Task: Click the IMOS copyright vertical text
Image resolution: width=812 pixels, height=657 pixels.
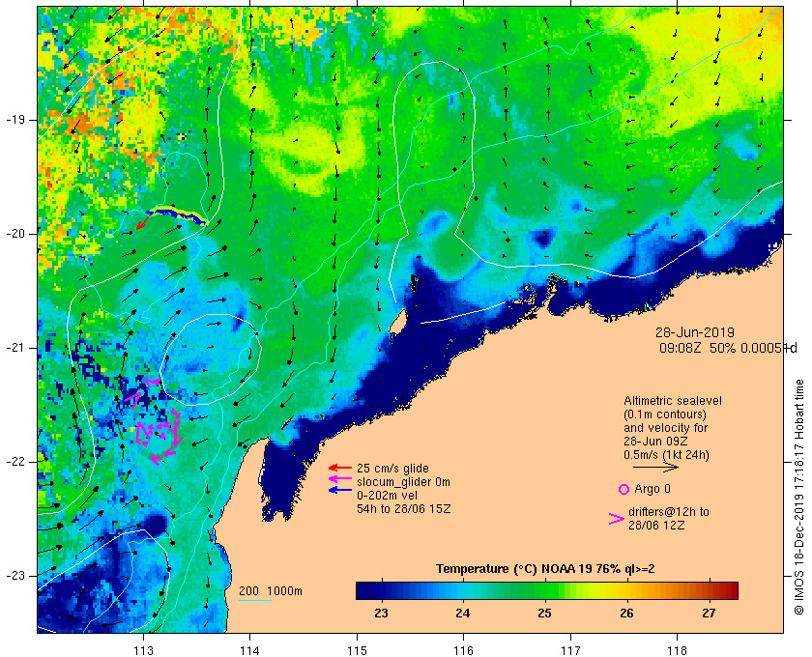Action: (x=798, y=497)
